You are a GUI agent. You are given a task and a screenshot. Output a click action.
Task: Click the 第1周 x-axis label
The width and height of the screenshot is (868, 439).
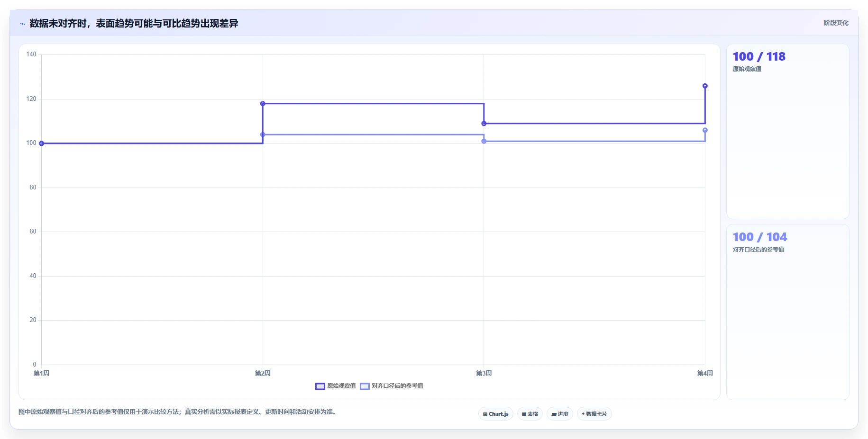tap(42, 373)
